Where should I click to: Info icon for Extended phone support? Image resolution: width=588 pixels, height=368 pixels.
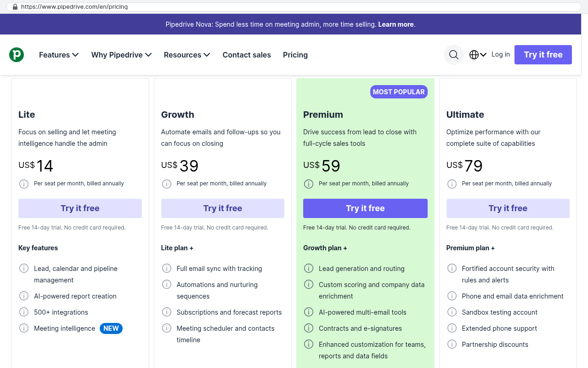pyautogui.click(x=452, y=328)
